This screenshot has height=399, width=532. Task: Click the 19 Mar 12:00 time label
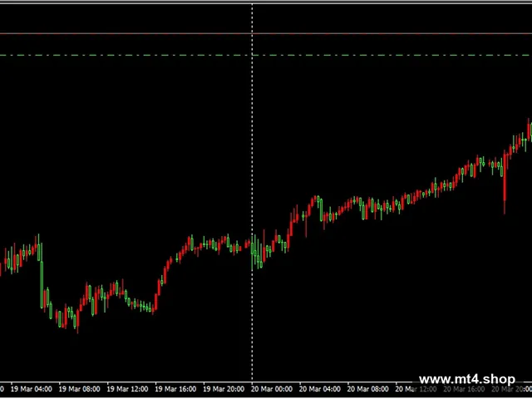point(127,389)
